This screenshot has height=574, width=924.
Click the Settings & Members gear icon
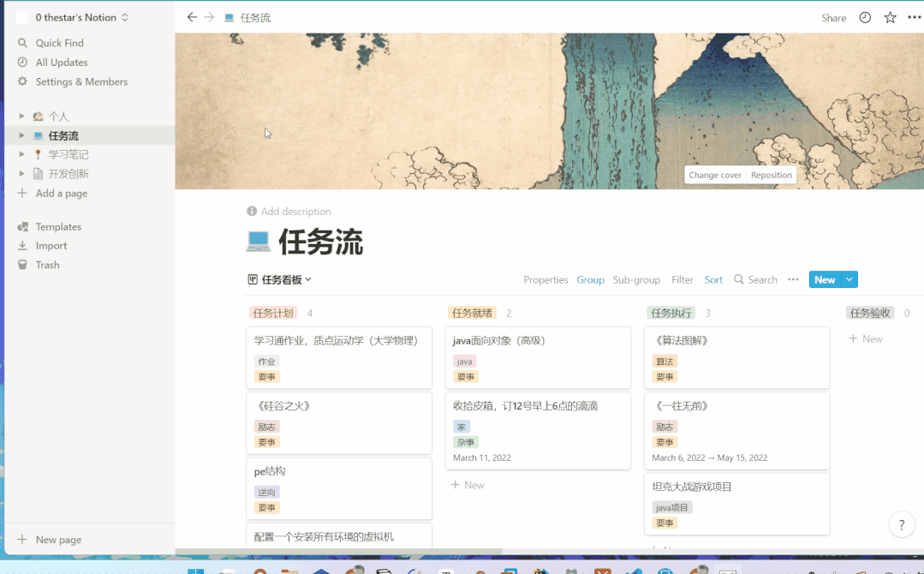point(22,81)
